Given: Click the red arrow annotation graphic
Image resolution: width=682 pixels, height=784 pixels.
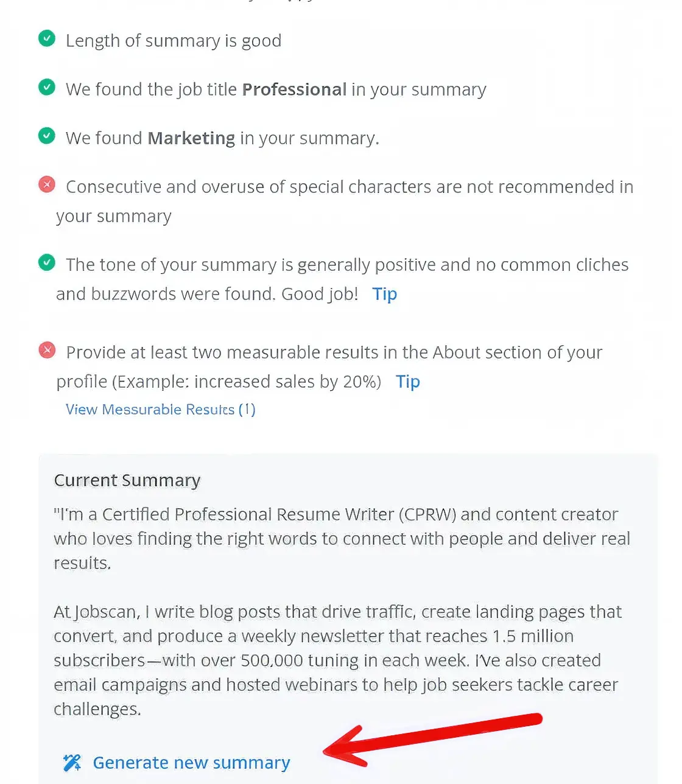Looking at the screenshot, I should click(x=432, y=740).
